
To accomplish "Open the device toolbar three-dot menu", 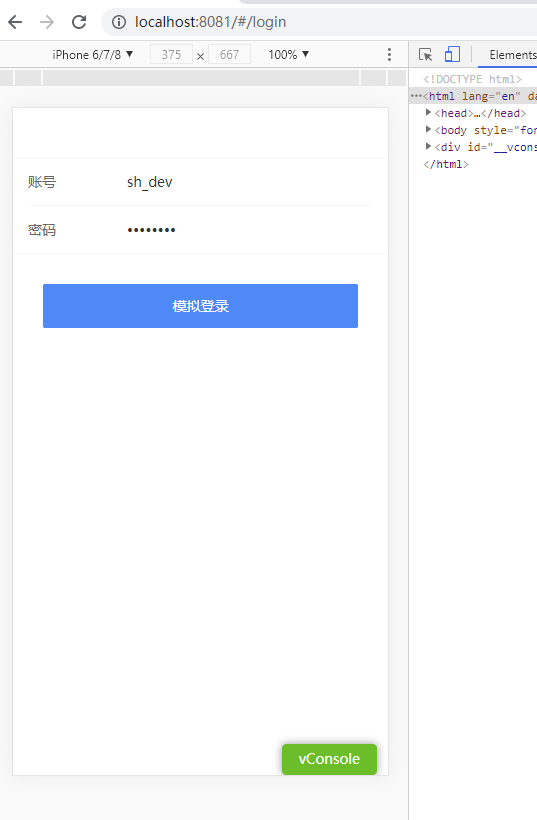I will (389, 54).
